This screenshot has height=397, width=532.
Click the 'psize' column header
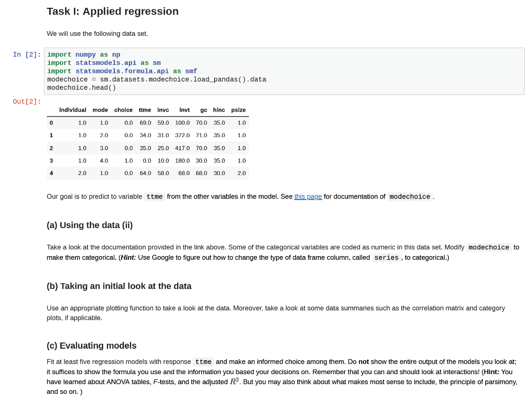click(238, 110)
